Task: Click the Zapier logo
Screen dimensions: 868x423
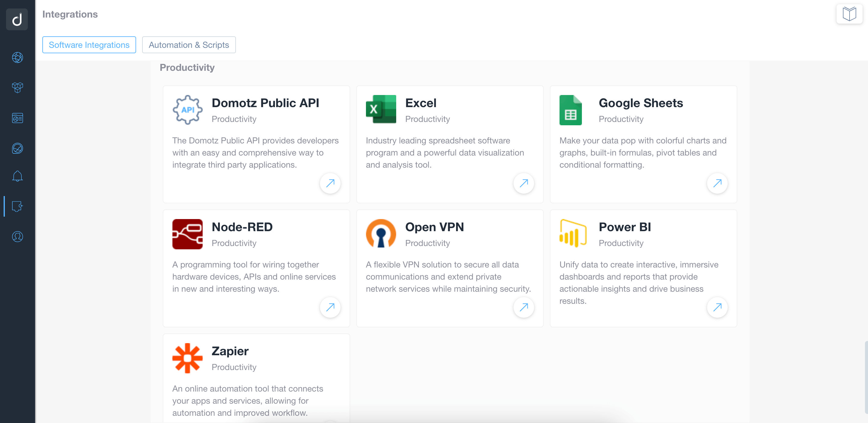Action: pyautogui.click(x=187, y=358)
